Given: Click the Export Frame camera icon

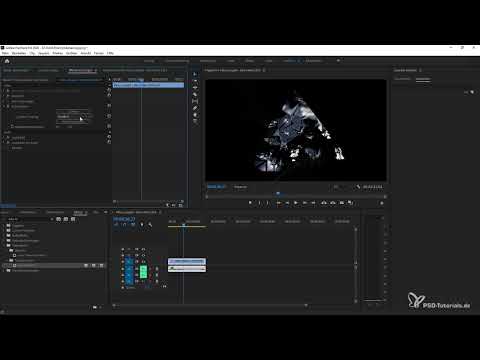Looking at the screenshot, I should 342,203.
